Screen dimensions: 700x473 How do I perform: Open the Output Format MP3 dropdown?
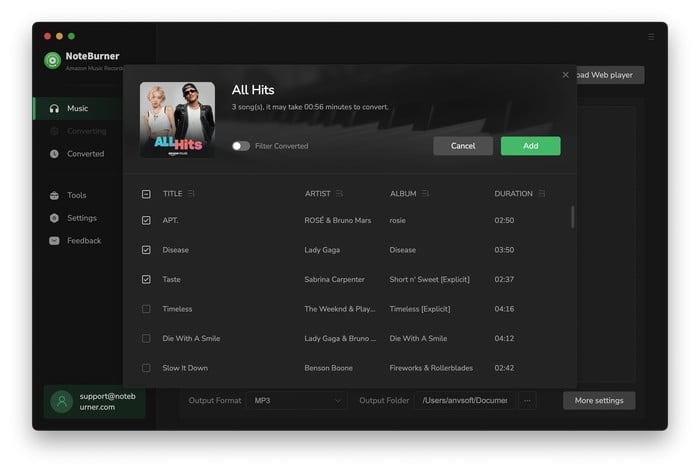pyautogui.click(x=296, y=401)
